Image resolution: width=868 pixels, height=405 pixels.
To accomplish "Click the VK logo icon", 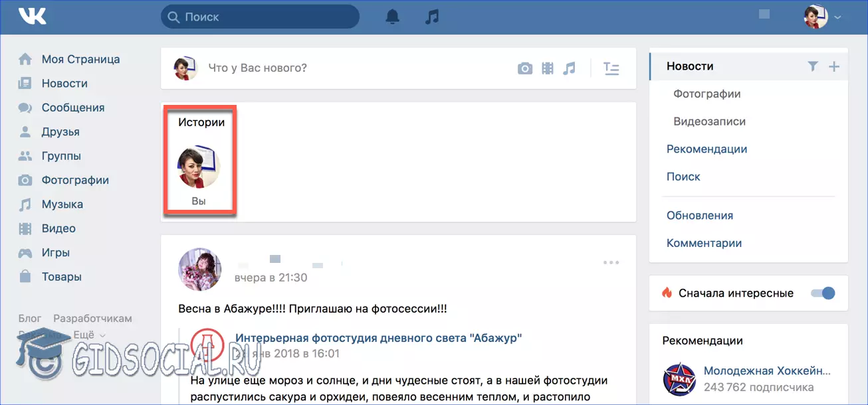I will click(32, 16).
